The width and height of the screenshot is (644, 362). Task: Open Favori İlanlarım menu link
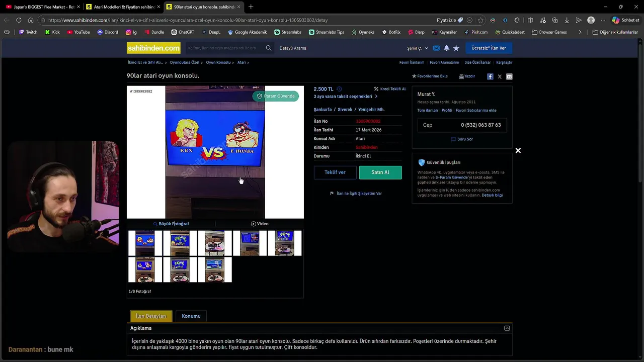coord(412,62)
